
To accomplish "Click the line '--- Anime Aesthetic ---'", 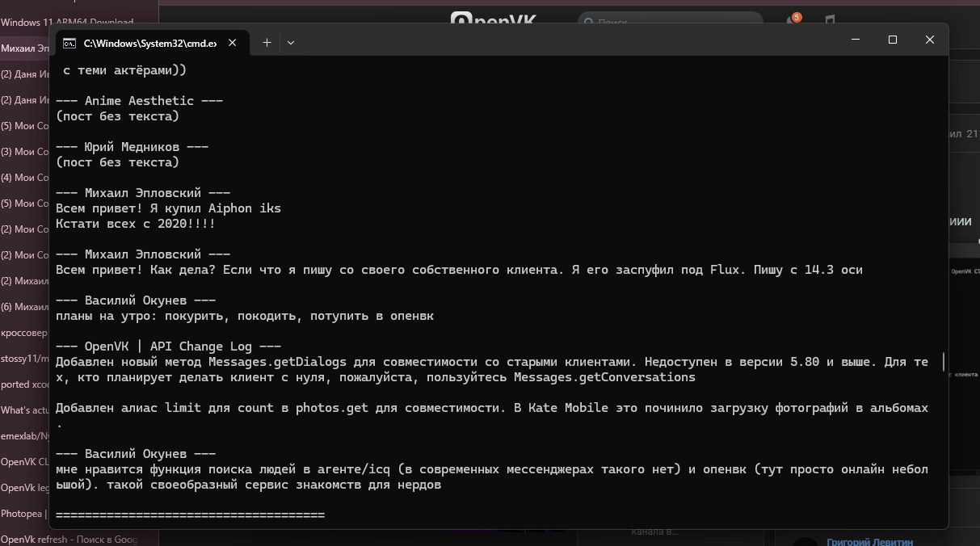I will point(140,101).
